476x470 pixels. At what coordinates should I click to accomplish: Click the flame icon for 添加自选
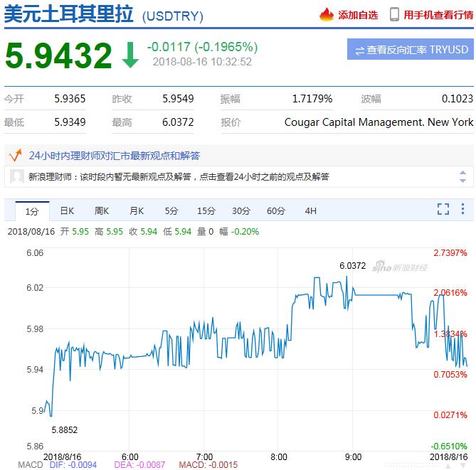[x=326, y=14]
